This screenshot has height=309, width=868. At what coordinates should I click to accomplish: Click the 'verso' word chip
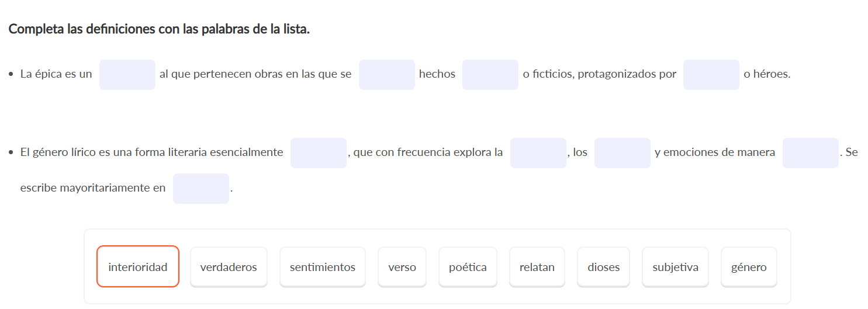[x=402, y=267]
